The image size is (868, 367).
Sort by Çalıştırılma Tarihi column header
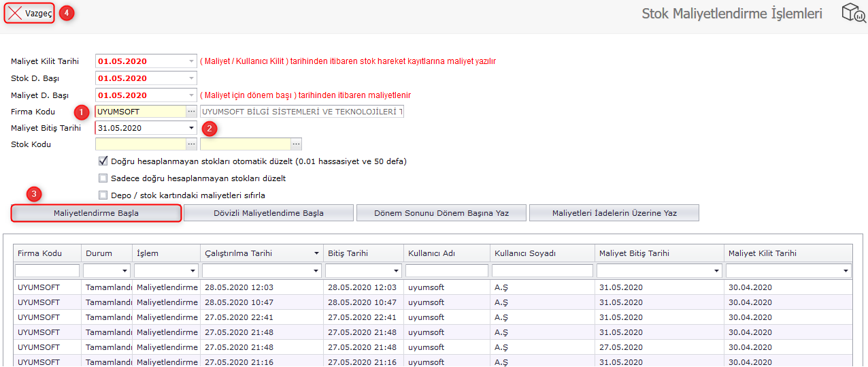(258, 253)
